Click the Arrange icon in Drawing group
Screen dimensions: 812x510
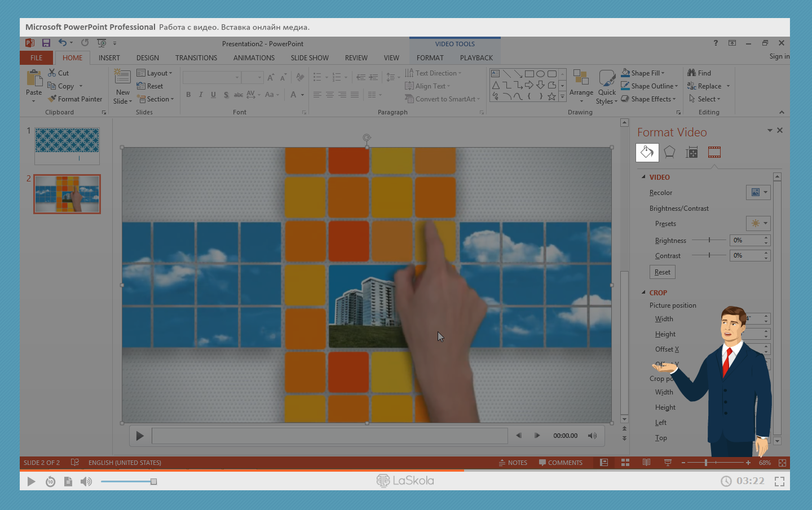(581, 78)
